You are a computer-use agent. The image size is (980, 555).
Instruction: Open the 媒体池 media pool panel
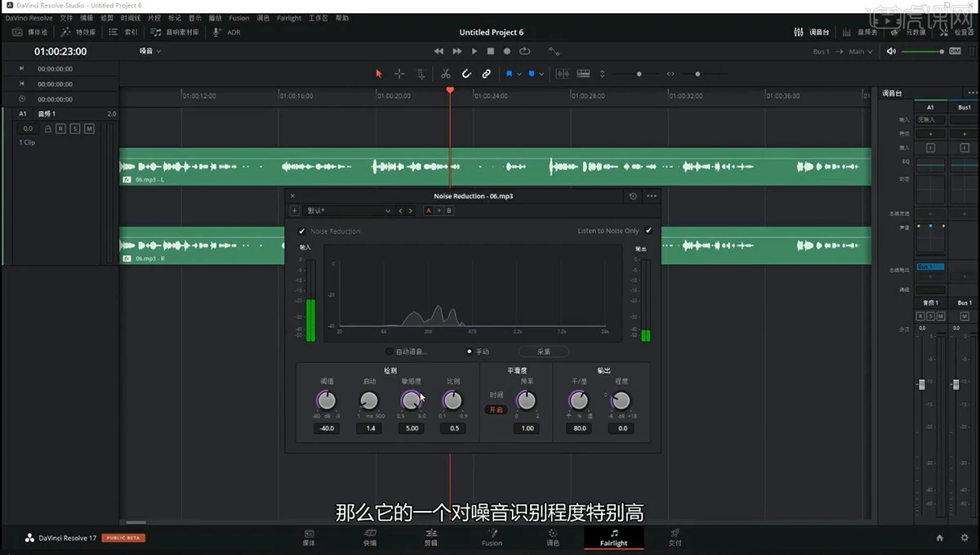(x=29, y=32)
